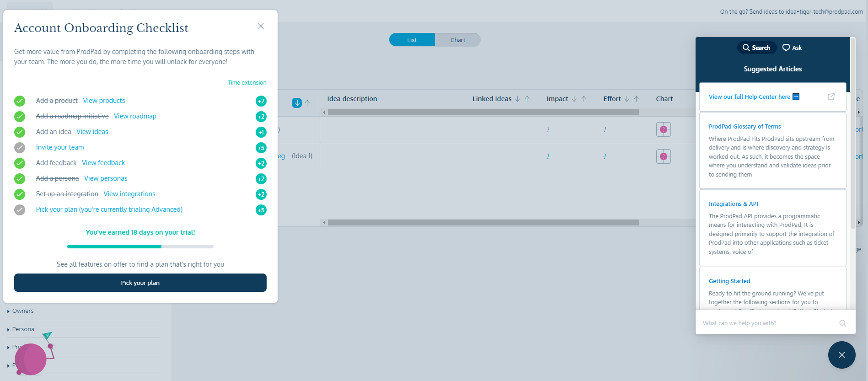Close the Account Onboarding Checklist dialog

261,26
